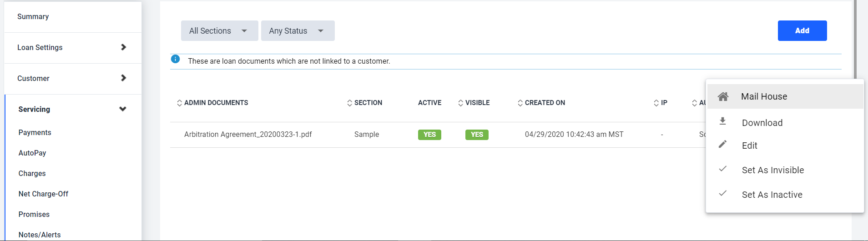Choose Download from context menu
The image size is (868, 241).
[785, 123]
